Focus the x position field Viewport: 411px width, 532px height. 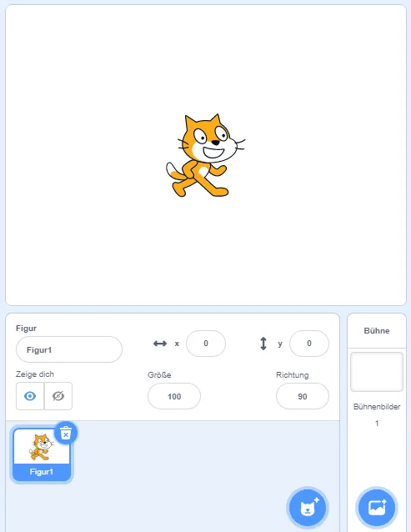coord(206,344)
